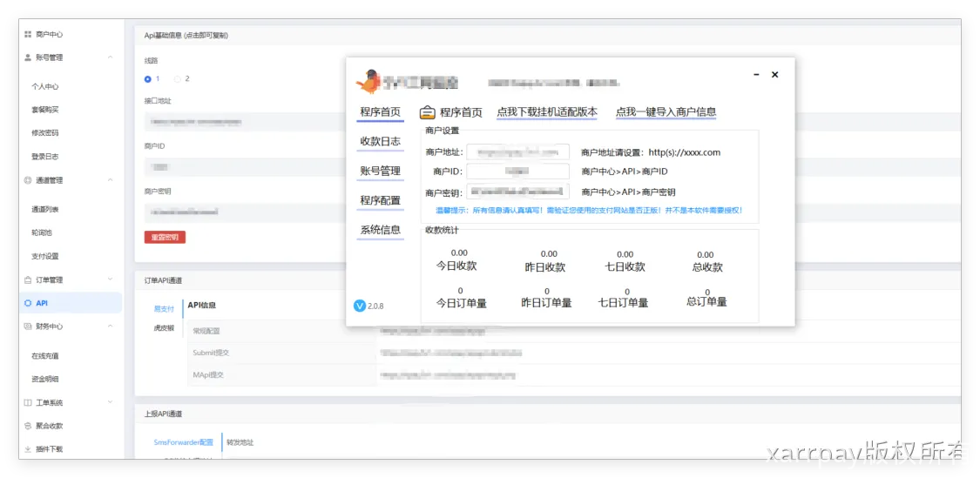
Task: Click the 账号管理 person icon in sidebar
Action: click(x=28, y=57)
